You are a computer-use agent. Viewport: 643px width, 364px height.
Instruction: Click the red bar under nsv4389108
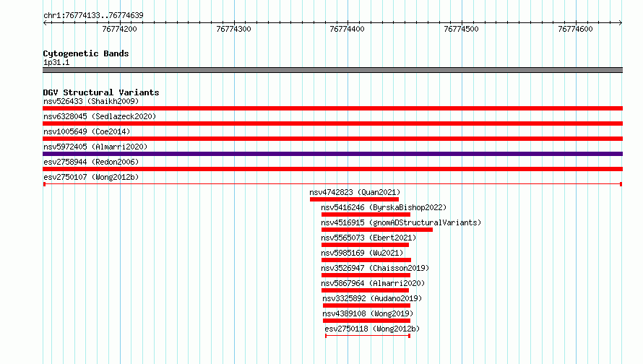[x=366, y=321]
